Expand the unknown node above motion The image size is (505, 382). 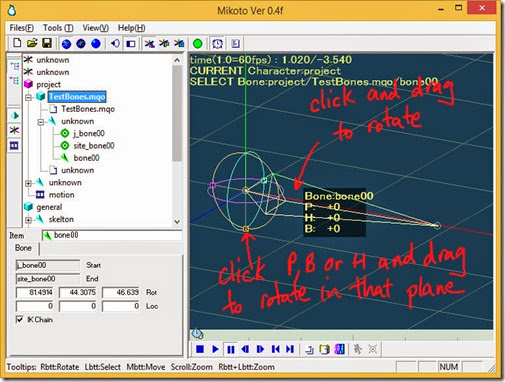[x=28, y=183]
